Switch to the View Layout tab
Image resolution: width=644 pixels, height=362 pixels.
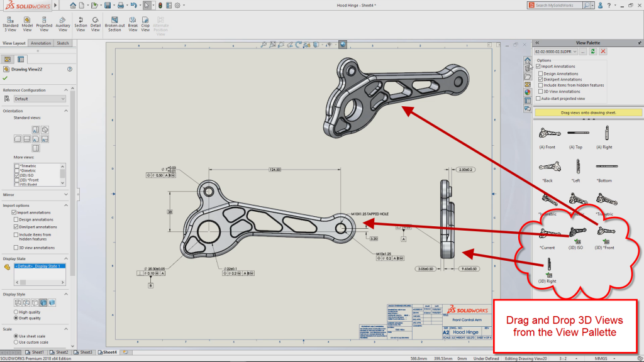point(14,43)
